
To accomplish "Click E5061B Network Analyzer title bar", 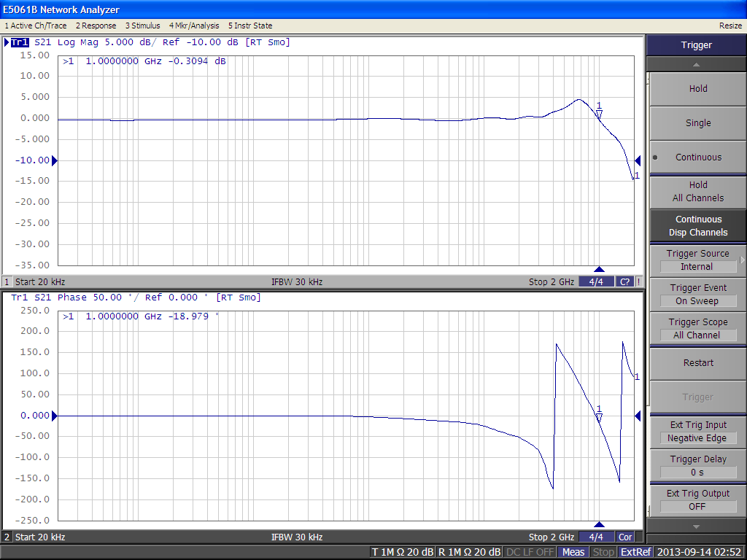I will point(373,9).
